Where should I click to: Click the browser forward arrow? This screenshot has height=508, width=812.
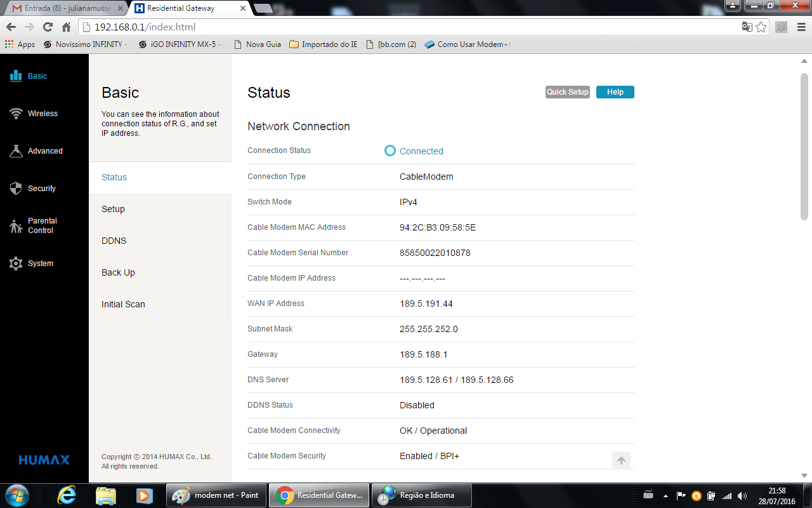tap(29, 27)
